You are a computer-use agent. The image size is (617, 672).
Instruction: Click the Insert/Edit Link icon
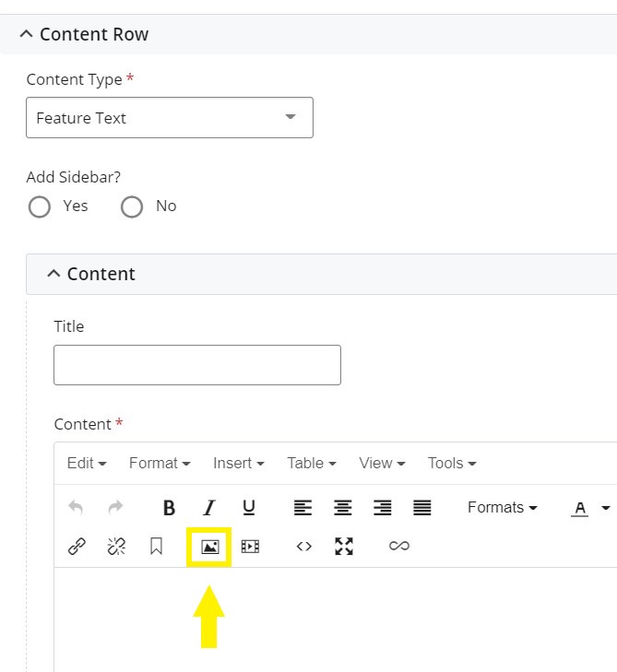pos(77,547)
